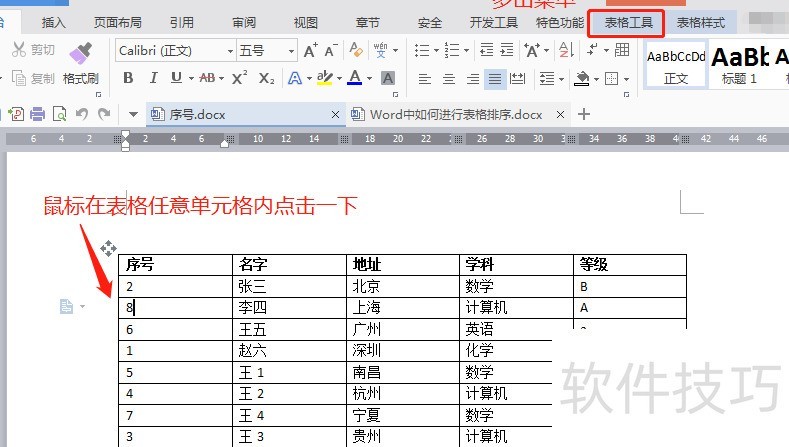Open the 插入 tab

(53, 23)
